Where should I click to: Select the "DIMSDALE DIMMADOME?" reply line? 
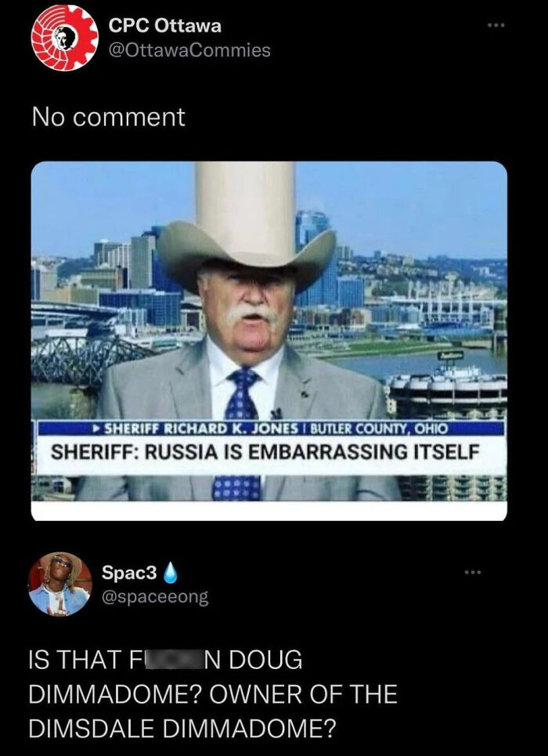pyautogui.click(x=181, y=728)
